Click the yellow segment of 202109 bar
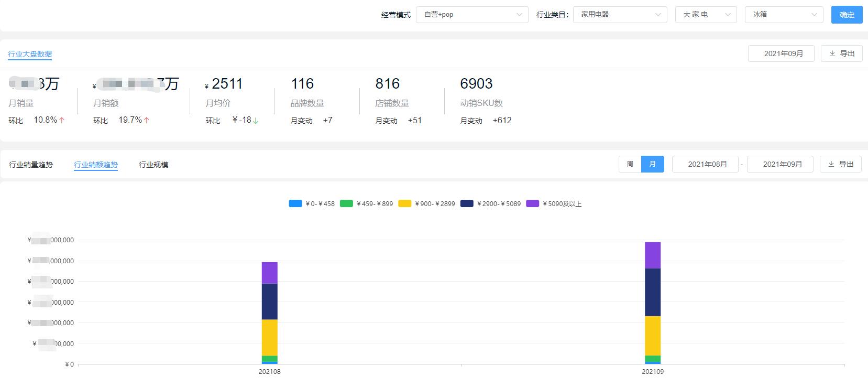 coord(653,336)
